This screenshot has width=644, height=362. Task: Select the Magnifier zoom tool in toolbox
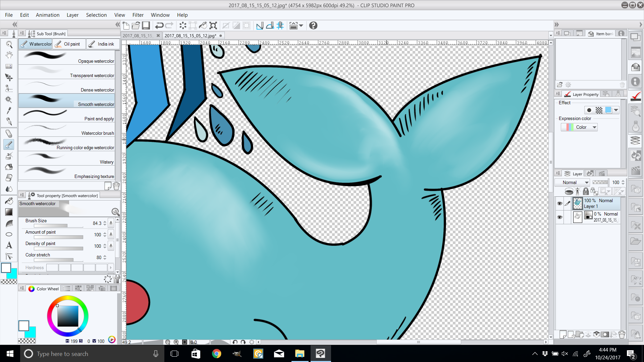tap(9, 44)
